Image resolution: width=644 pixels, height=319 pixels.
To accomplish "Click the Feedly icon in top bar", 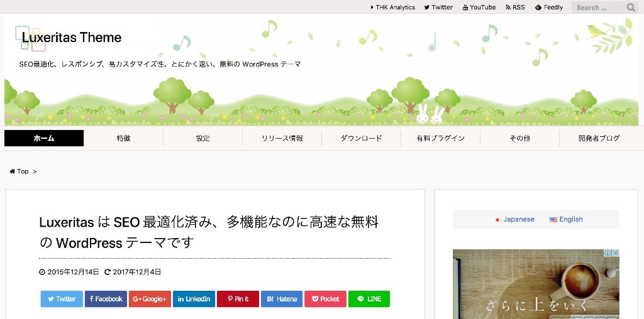I will tap(538, 8).
